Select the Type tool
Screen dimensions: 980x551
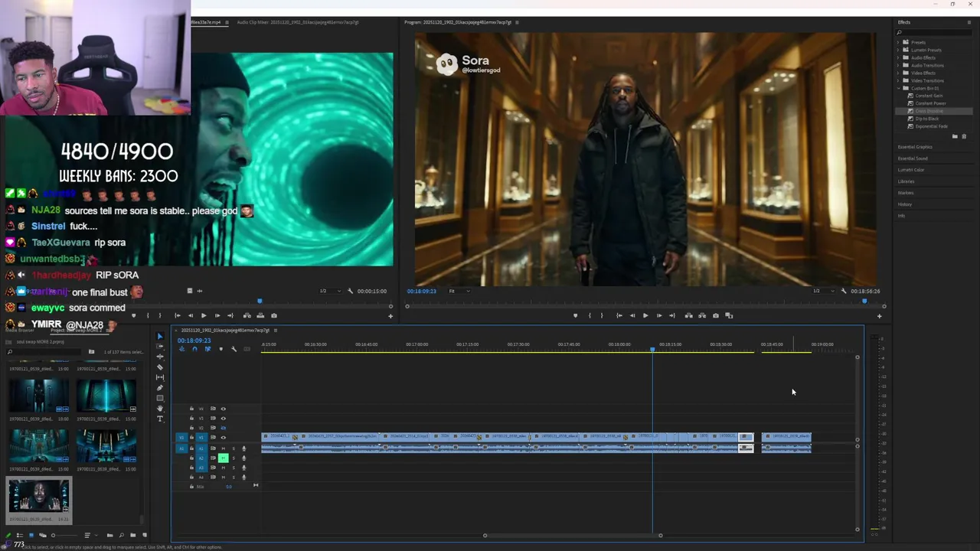[x=160, y=419]
